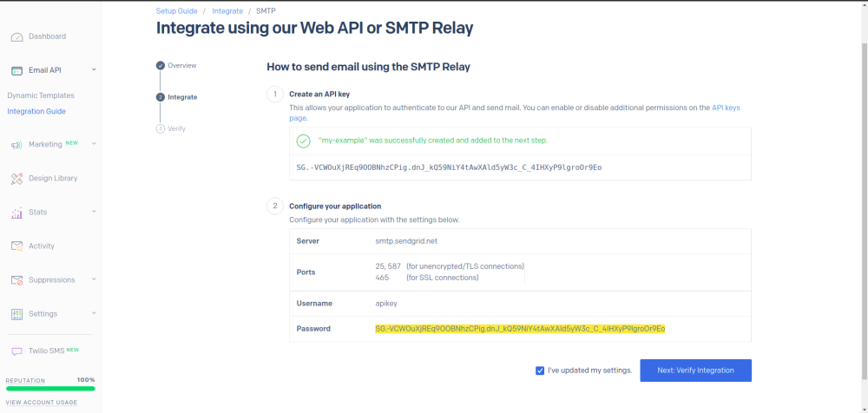Viewport: 868px width, 413px height.
Task: Click the Suppressions envelope icon
Action: coord(16,280)
